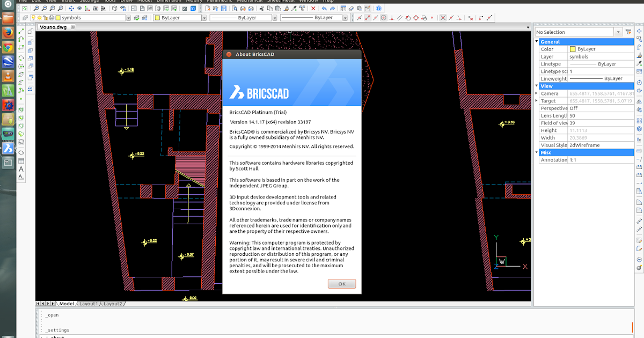Click the Layer property value symbols
Screen dimensions: 644x338
579,56
